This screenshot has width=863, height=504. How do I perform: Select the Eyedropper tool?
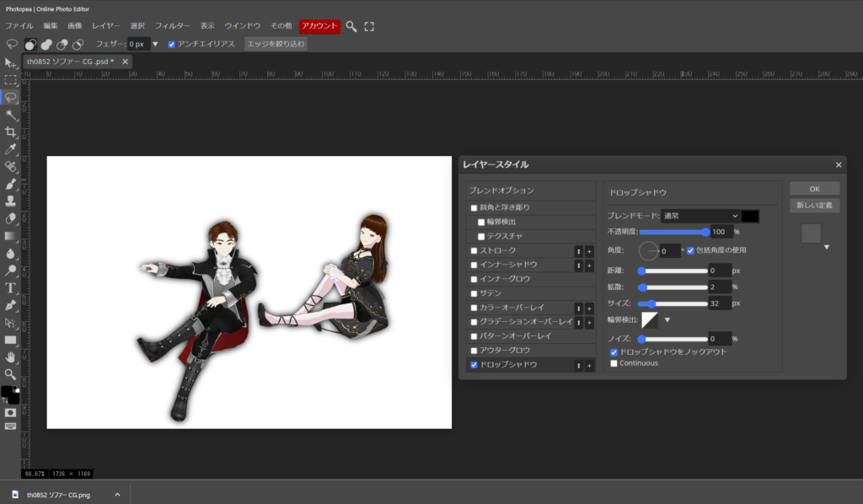pyautogui.click(x=10, y=149)
